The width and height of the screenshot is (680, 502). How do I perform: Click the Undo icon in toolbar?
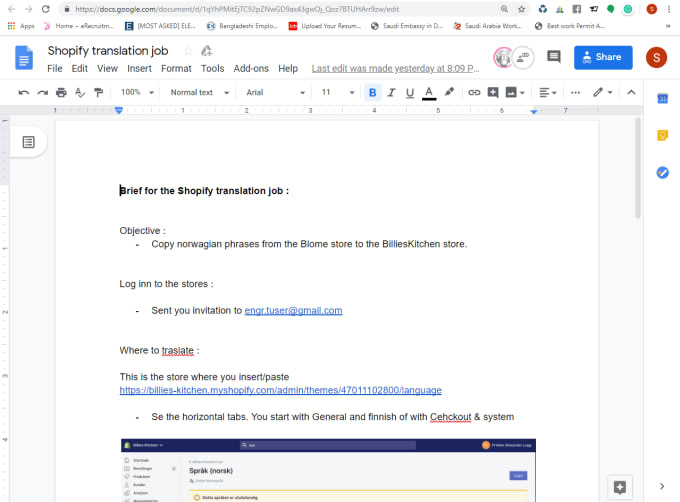pyautogui.click(x=23, y=92)
